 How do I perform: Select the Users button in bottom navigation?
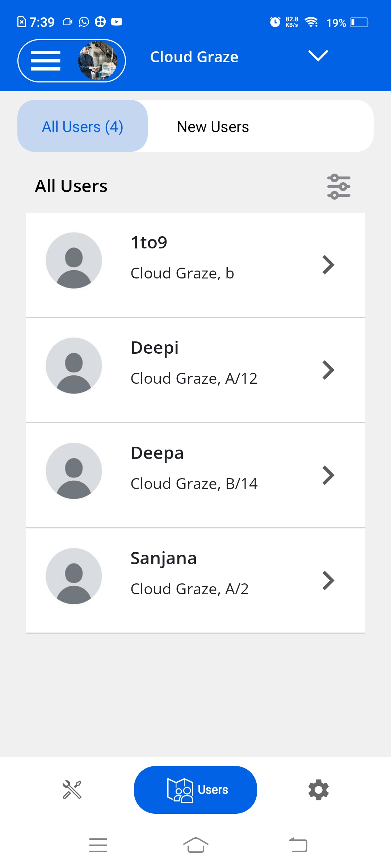(x=195, y=790)
